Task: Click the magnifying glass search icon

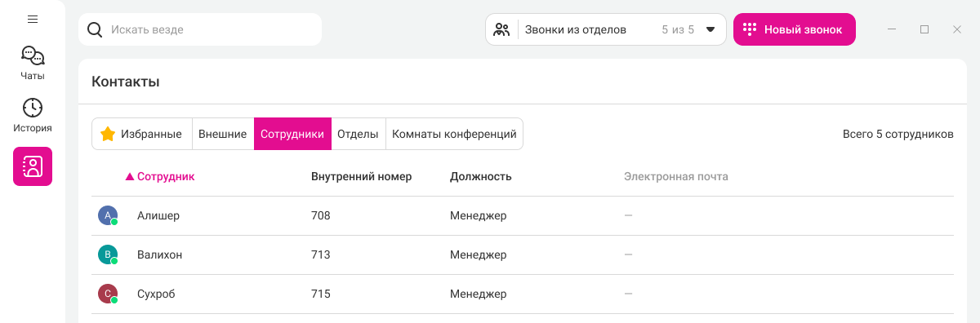Action: coord(95,29)
